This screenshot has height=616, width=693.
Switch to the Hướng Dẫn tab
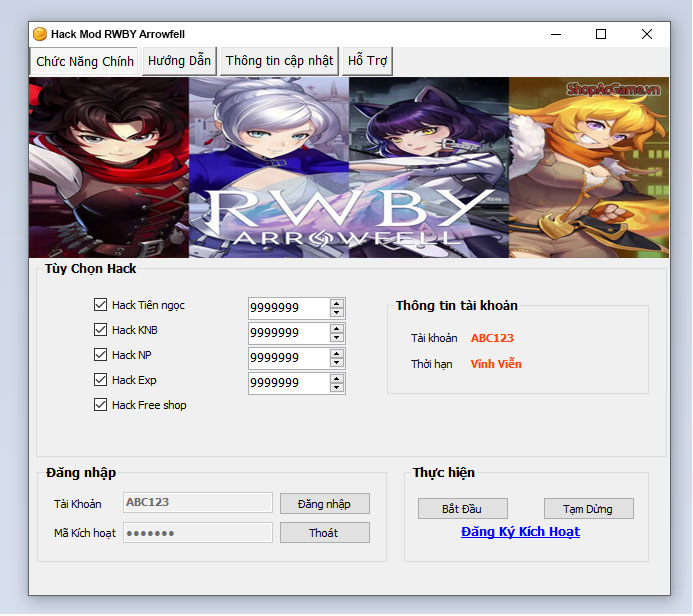point(179,61)
